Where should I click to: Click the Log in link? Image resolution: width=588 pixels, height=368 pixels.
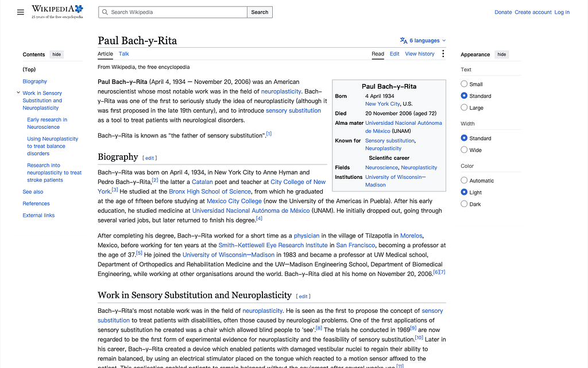click(562, 12)
